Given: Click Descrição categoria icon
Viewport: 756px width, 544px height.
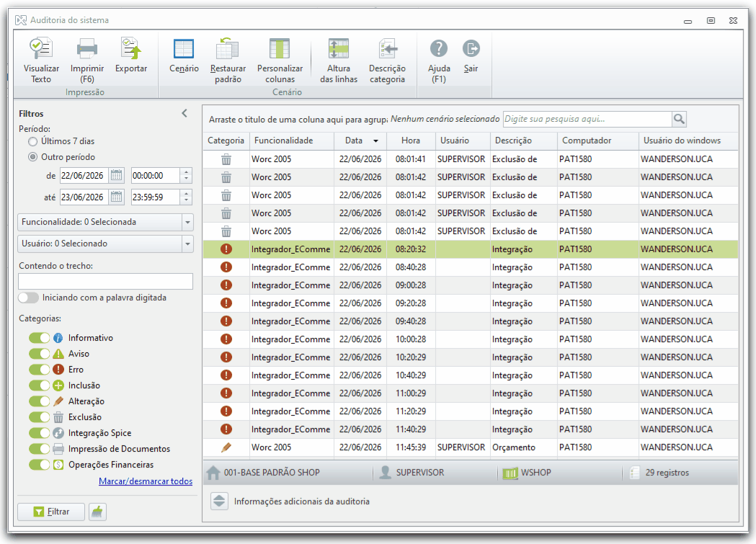Looking at the screenshot, I should 387,49.
